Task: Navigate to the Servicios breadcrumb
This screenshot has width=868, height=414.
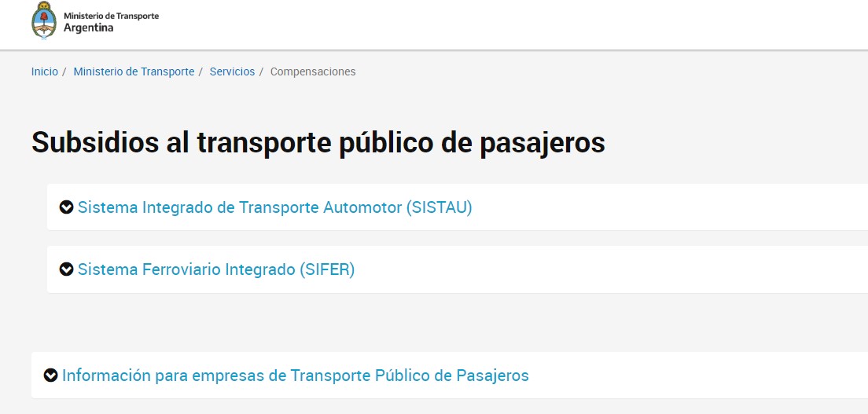Action: [232, 71]
